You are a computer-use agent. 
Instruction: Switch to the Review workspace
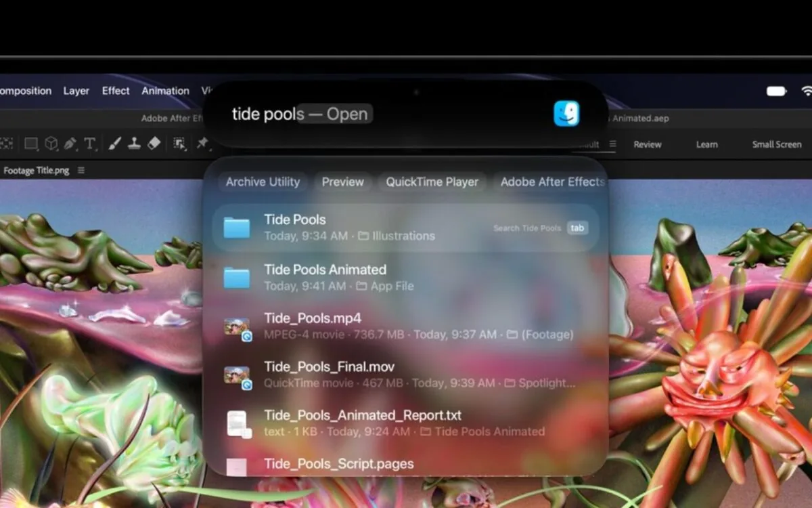[x=648, y=144]
